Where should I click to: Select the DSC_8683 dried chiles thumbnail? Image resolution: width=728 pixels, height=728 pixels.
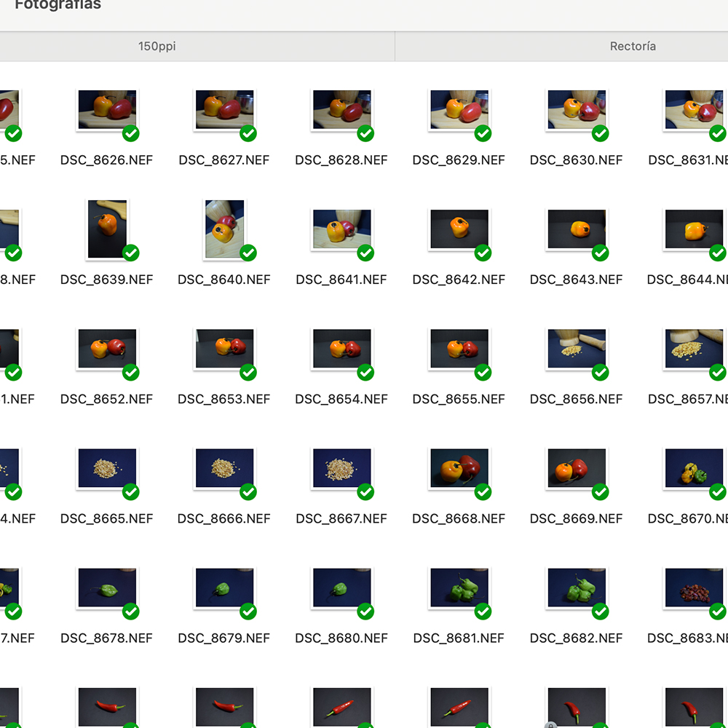[695, 587]
